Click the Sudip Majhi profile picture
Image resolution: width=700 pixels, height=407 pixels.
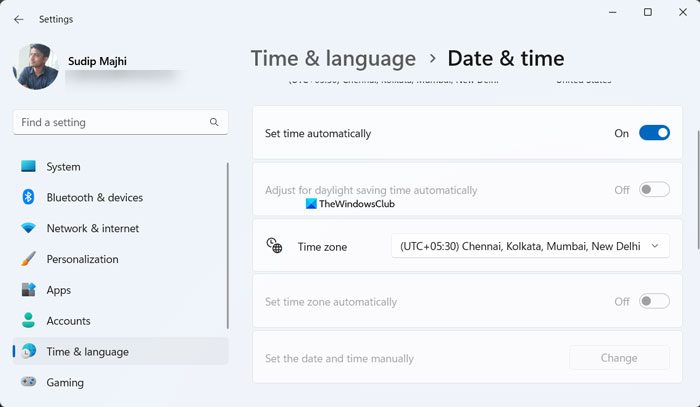36,66
